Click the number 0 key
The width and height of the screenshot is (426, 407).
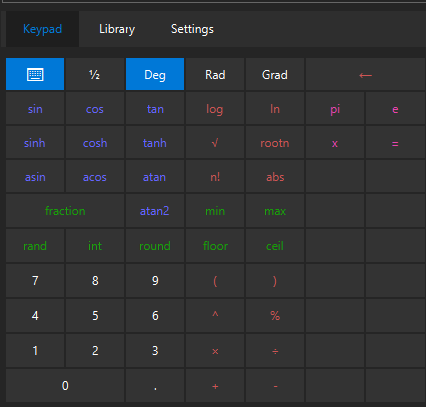[65, 385]
